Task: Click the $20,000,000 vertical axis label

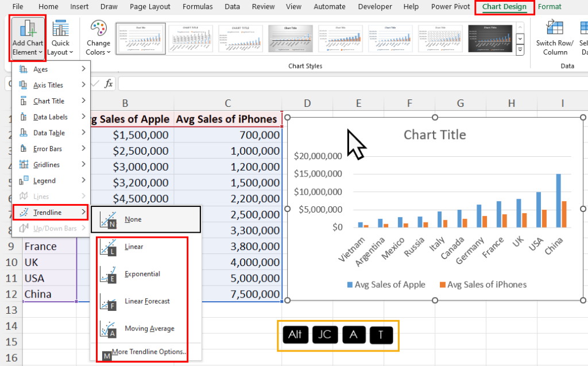Action: (318, 156)
